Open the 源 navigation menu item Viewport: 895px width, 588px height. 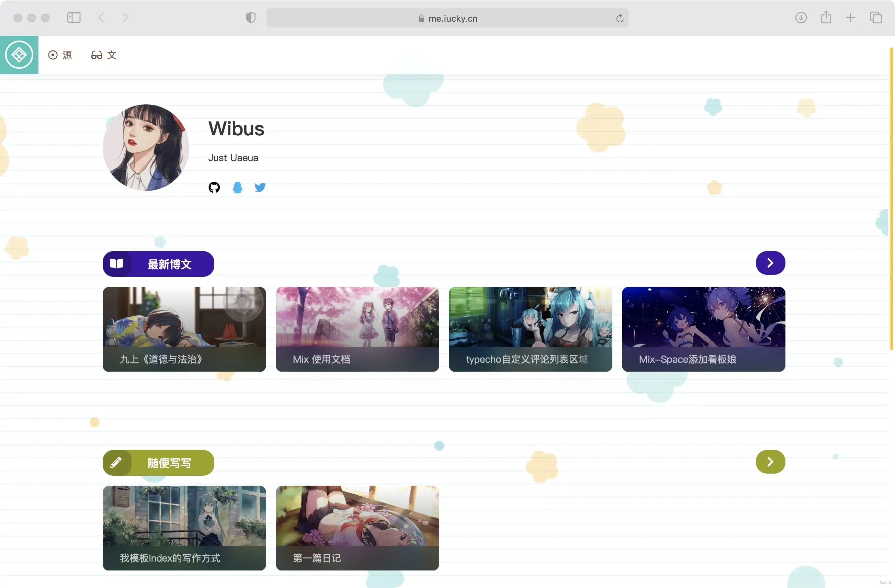(60, 55)
